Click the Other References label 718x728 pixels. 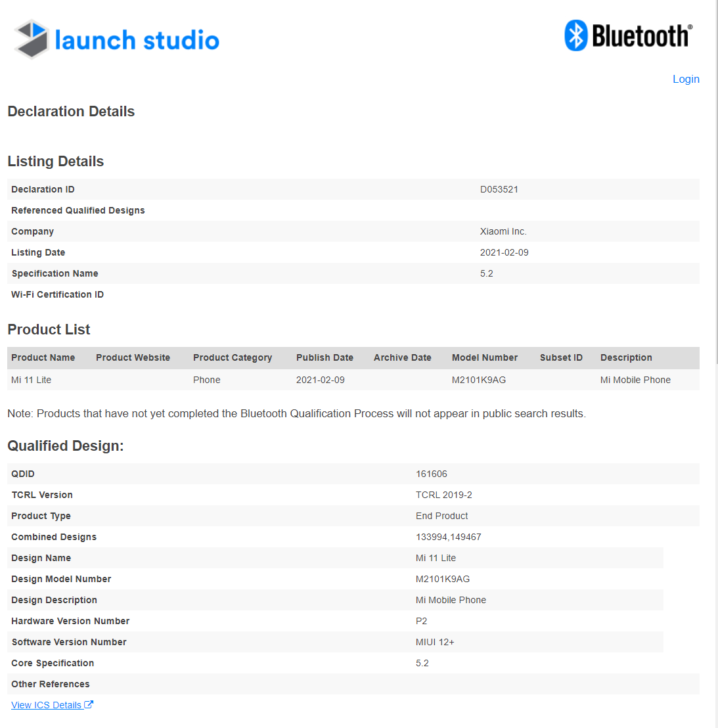tap(51, 684)
